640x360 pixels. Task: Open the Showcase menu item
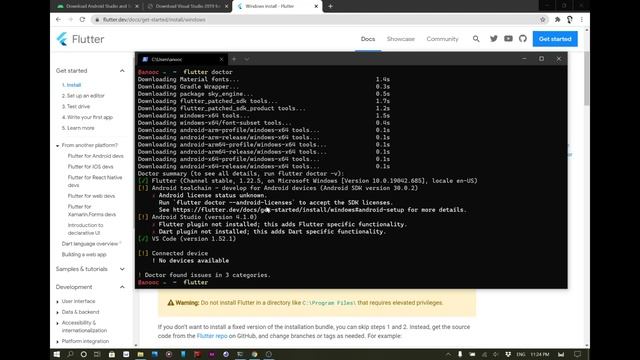pyautogui.click(x=400, y=39)
